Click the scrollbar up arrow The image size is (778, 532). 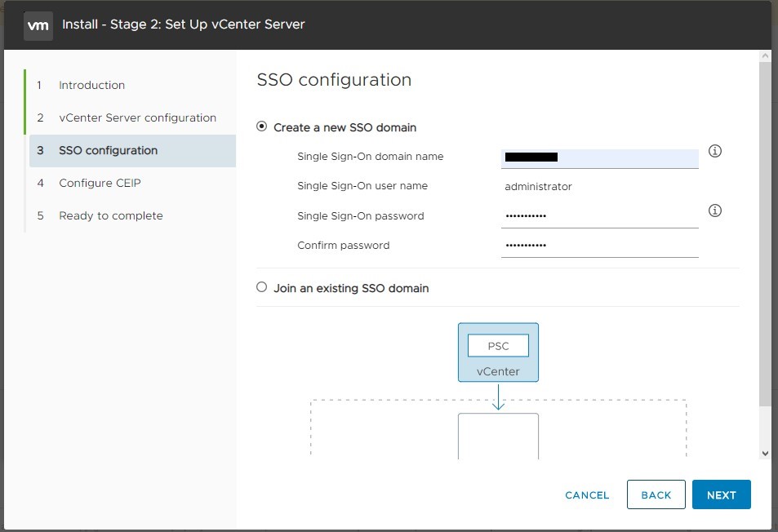(765, 56)
